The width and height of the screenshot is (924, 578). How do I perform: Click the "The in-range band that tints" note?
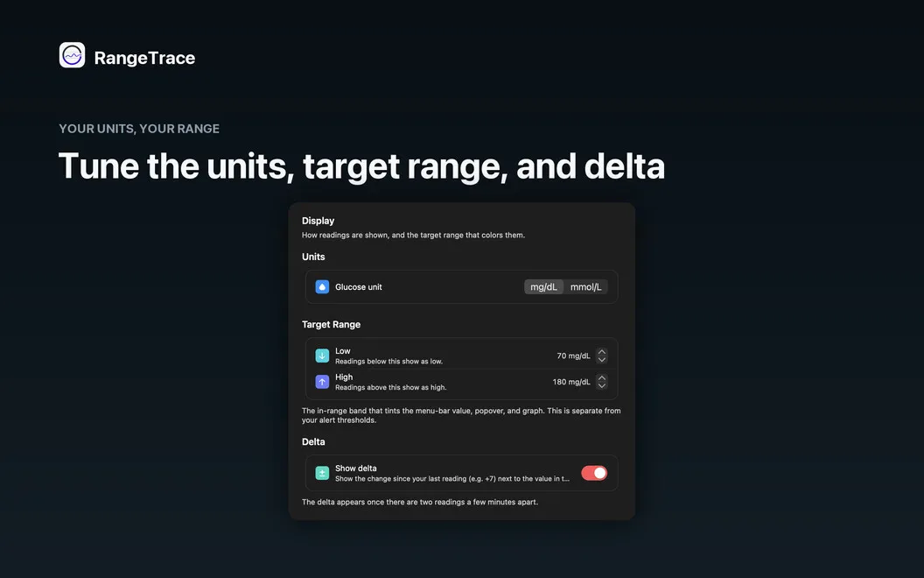[461, 415]
